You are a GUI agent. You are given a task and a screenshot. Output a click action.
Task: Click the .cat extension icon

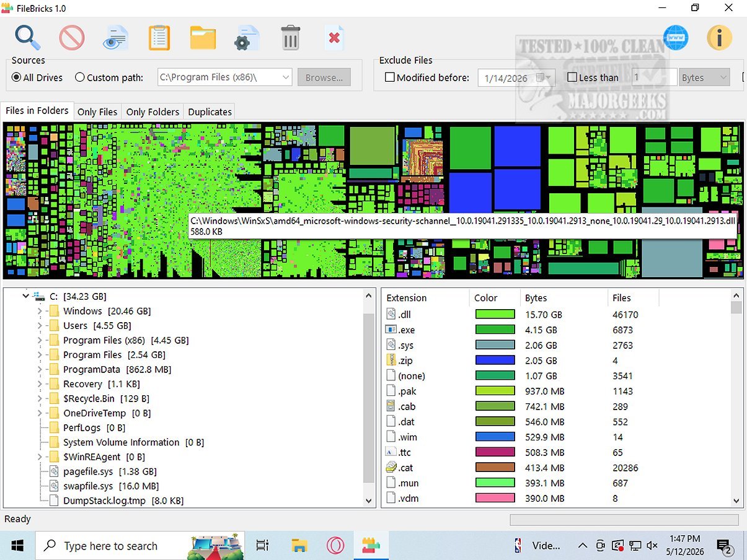pyautogui.click(x=391, y=468)
